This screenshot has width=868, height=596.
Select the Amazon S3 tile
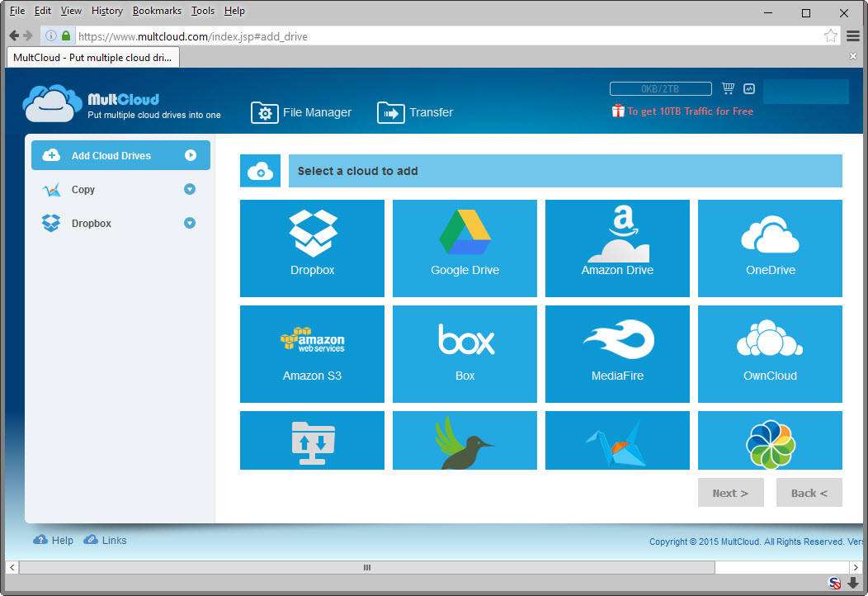[x=312, y=354]
